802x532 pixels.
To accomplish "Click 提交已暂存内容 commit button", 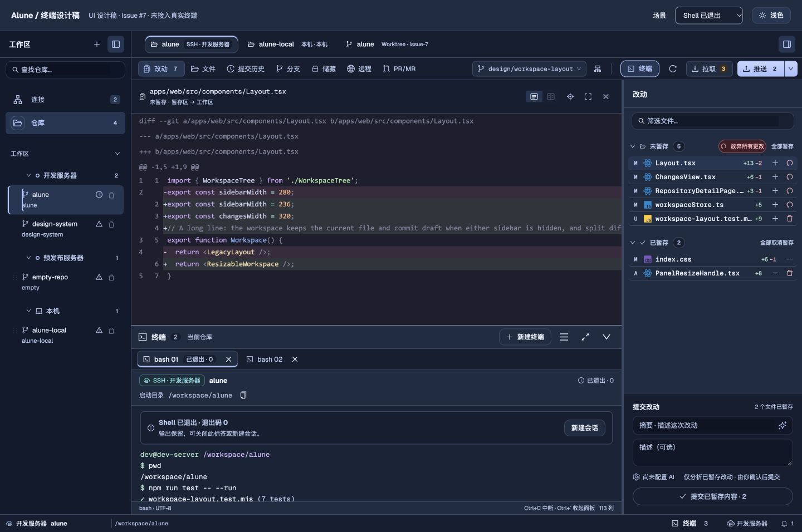I will [x=713, y=496].
